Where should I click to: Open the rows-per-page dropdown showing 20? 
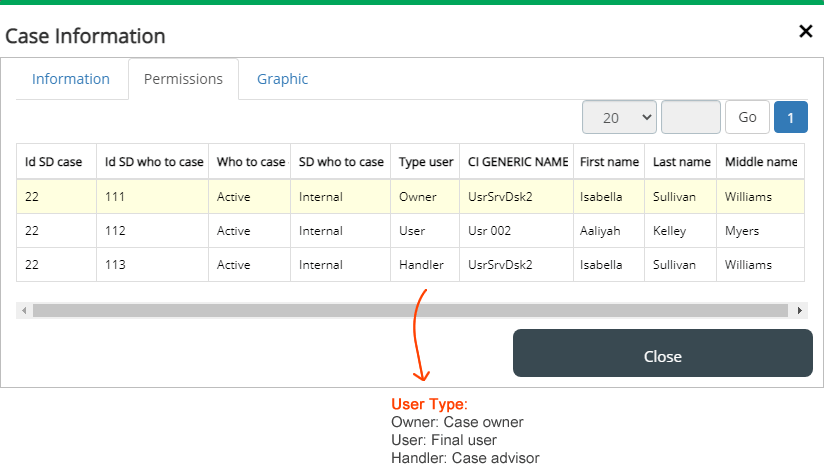tap(619, 117)
